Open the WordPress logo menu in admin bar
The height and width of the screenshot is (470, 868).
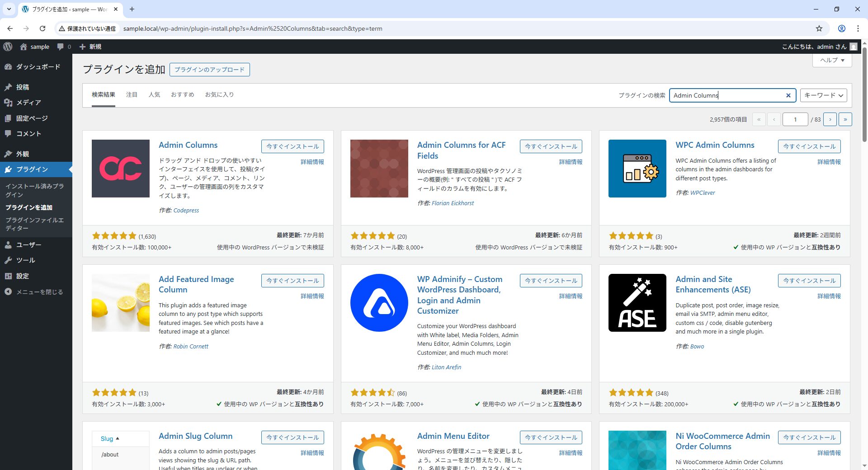[x=8, y=47]
